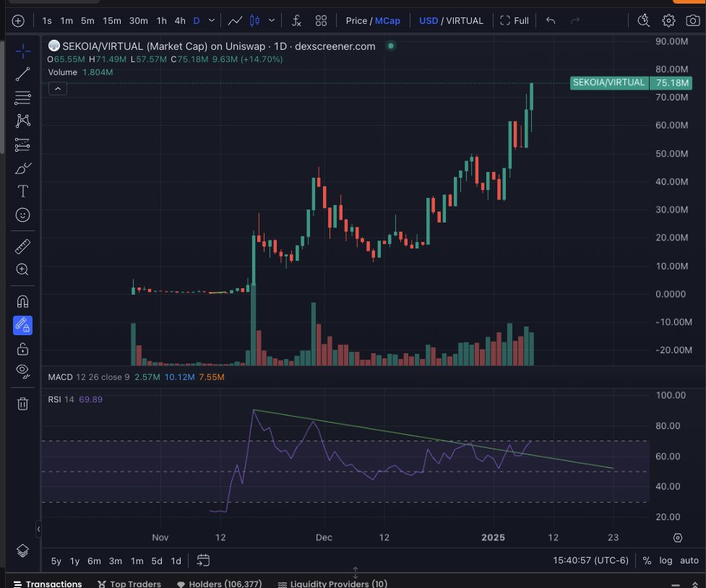Expand the timeframe interval dropdown arrow
Image resolution: width=706 pixels, height=588 pixels.
click(211, 21)
